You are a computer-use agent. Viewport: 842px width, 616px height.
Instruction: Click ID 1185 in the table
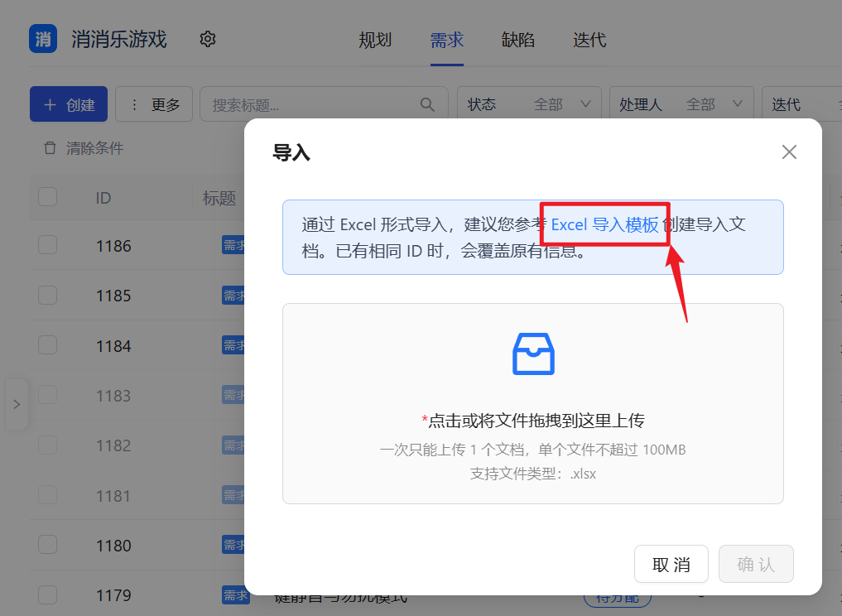tap(113, 296)
